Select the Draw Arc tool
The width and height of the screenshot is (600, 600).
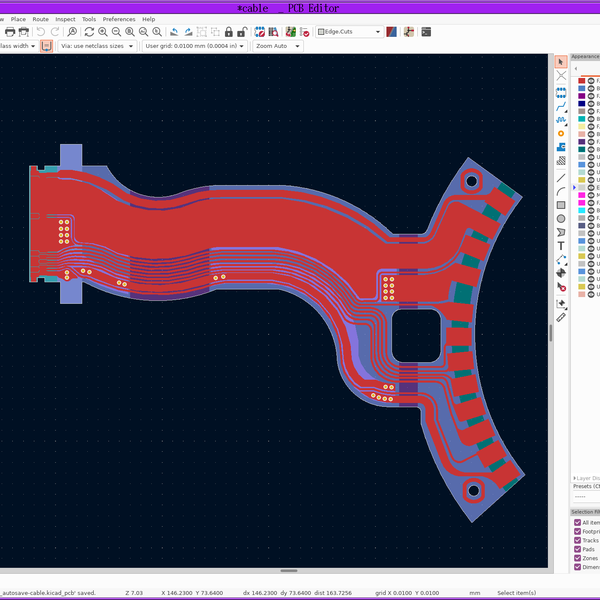(x=561, y=191)
